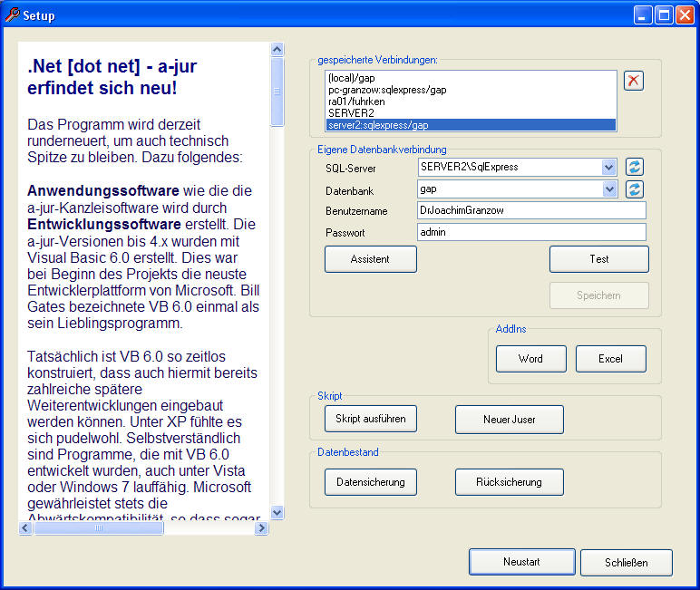Install the Excel add-in
Viewport: 700px width, 590px height.
pos(611,359)
